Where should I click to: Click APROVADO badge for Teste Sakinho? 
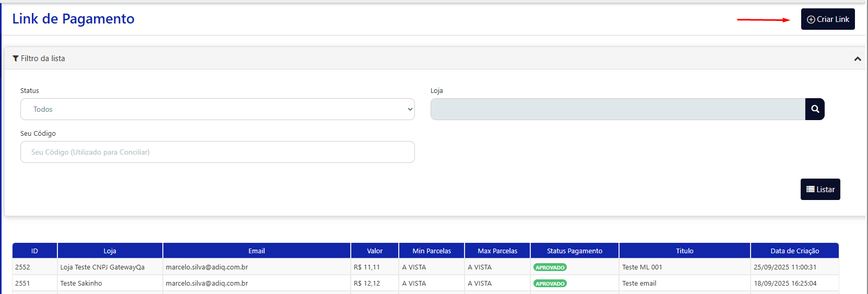click(550, 284)
